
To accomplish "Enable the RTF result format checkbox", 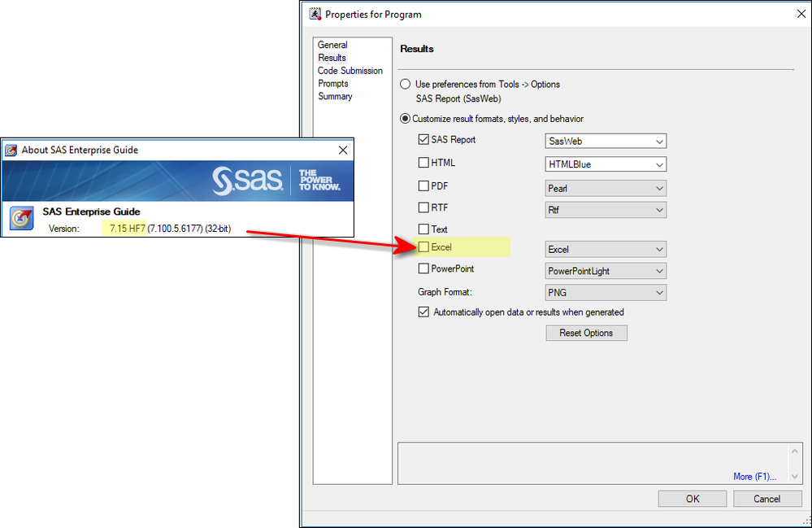I will click(423, 207).
